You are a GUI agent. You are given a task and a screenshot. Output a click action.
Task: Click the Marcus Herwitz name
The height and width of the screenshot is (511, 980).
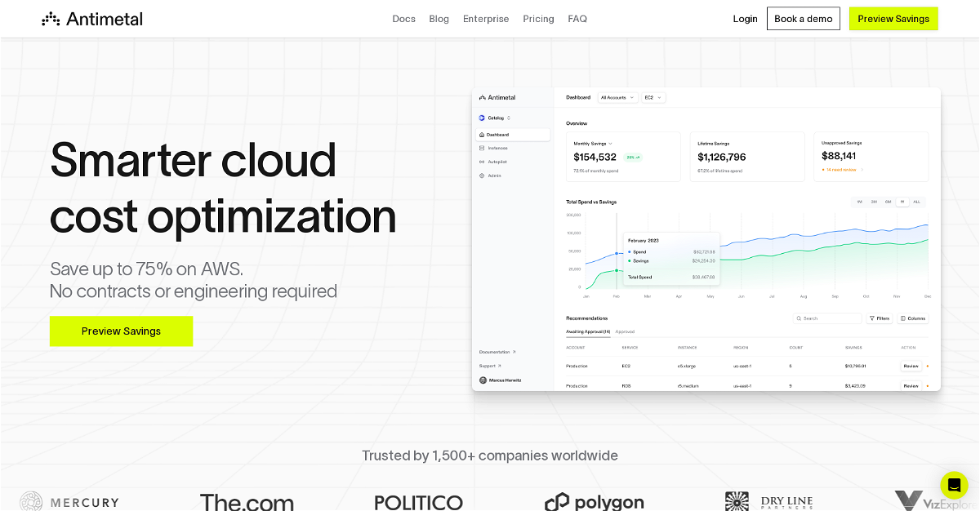coord(505,380)
